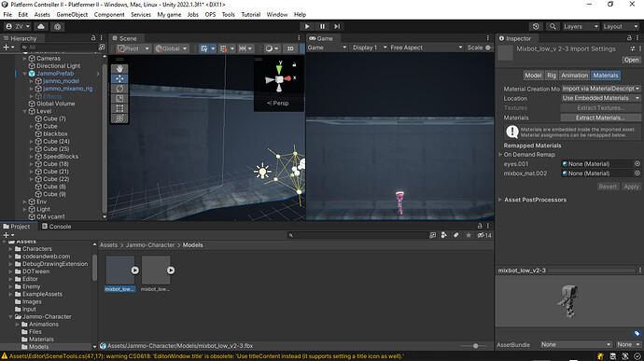Pick material for eyes.001 slot
The width and height of the screenshot is (644, 361).
pyautogui.click(x=637, y=163)
